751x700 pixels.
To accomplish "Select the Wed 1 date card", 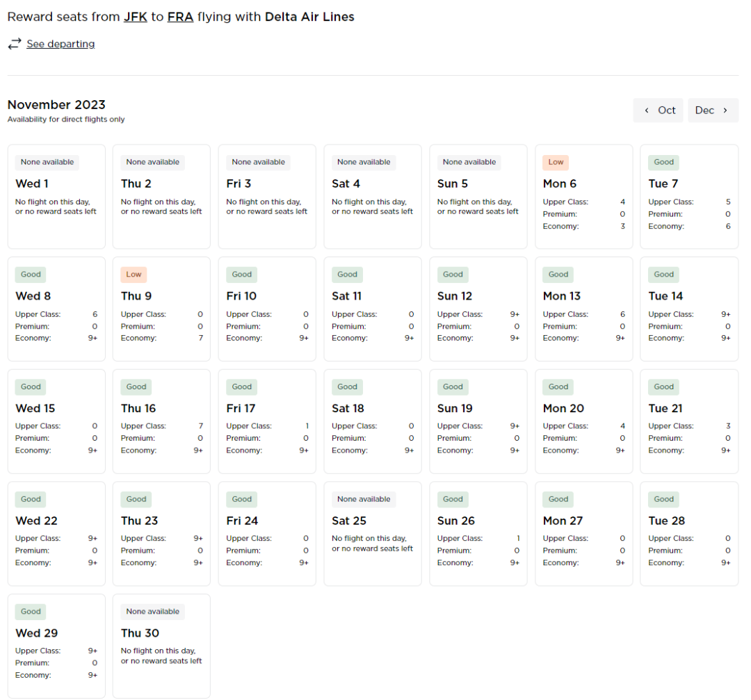I will pyautogui.click(x=56, y=197).
